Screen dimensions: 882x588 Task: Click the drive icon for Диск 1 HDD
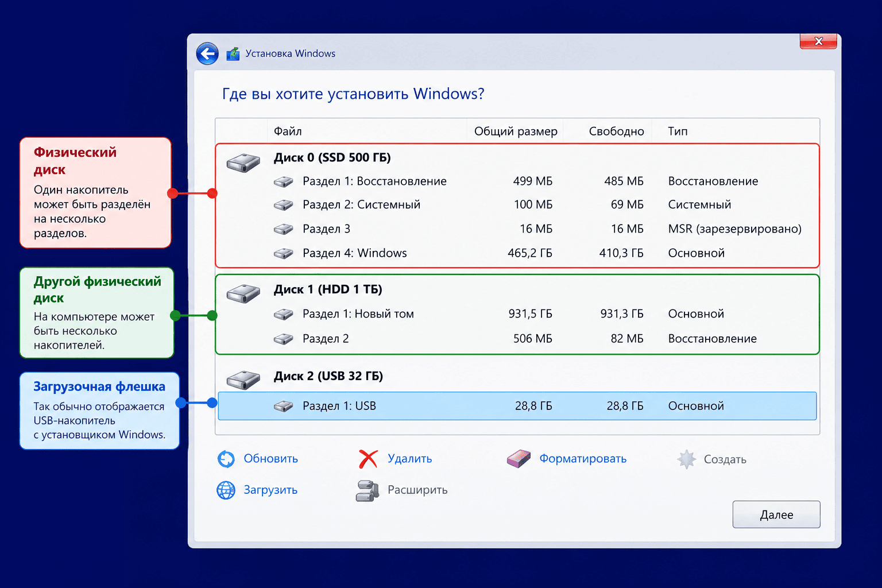tap(243, 293)
